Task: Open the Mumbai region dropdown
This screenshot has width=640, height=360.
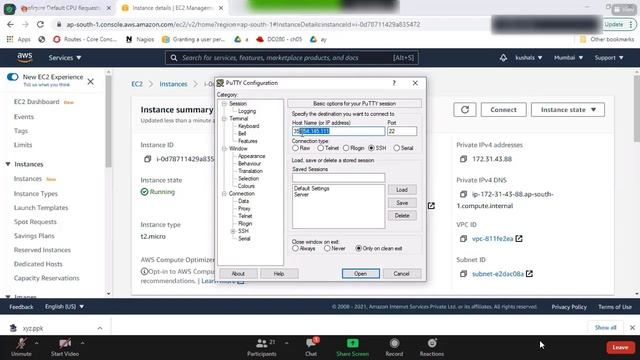Action: [x=569, y=58]
